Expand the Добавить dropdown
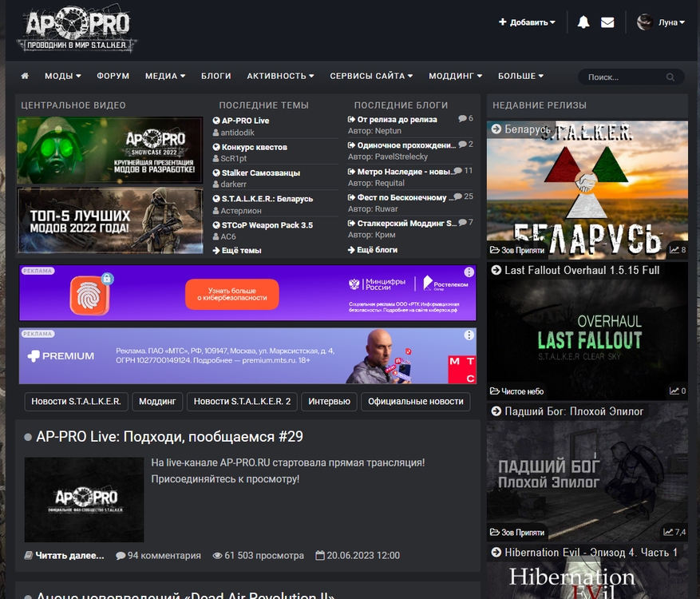The image size is (700, 599). [x=527, y=22]
